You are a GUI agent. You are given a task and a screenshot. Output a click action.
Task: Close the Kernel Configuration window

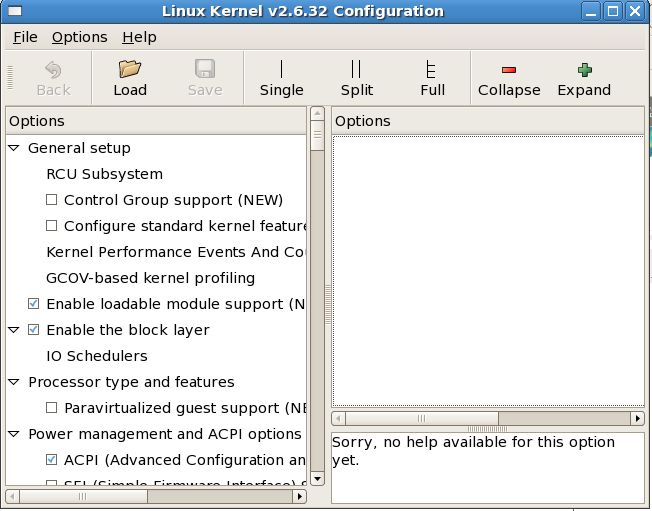click(x=635, y=11)
